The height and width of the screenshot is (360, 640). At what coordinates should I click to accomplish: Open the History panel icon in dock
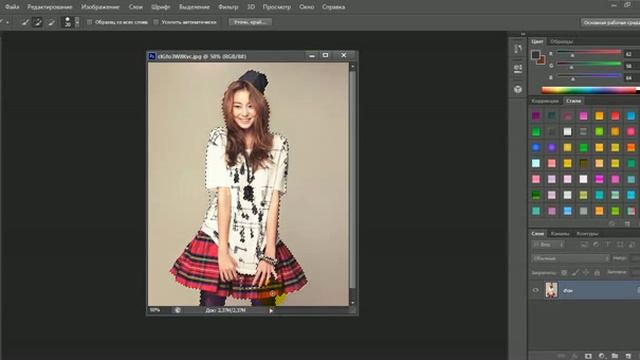(518, 49)
